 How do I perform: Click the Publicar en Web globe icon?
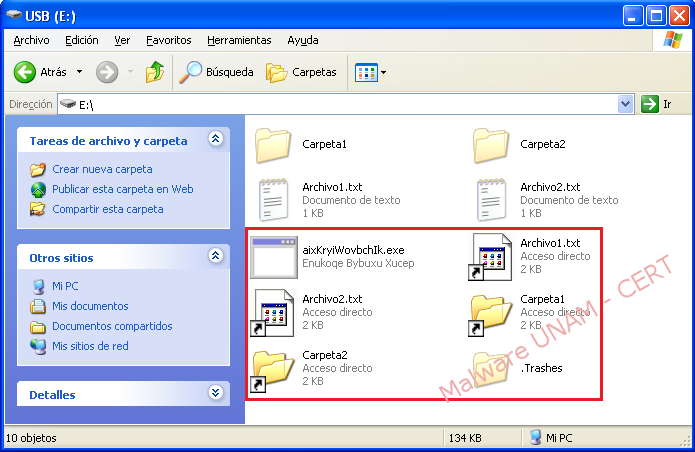[x=38, y=190]
